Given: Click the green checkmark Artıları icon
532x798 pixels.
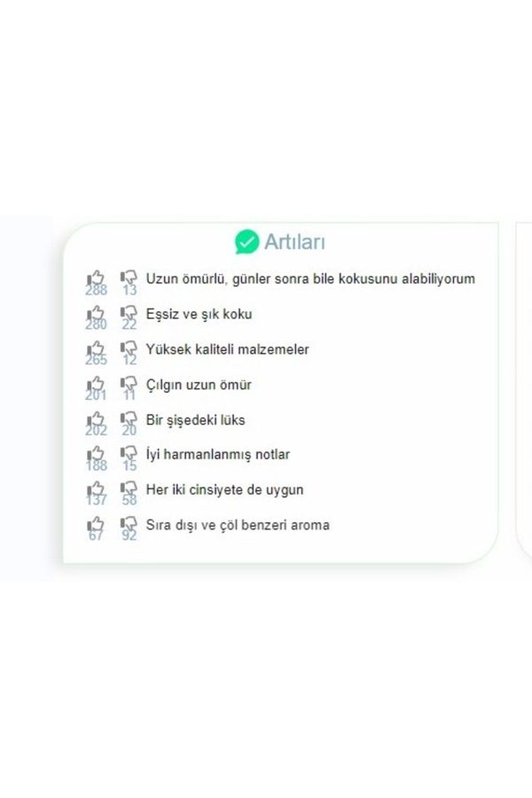Looking at the screenshot, I should [246, 242].
